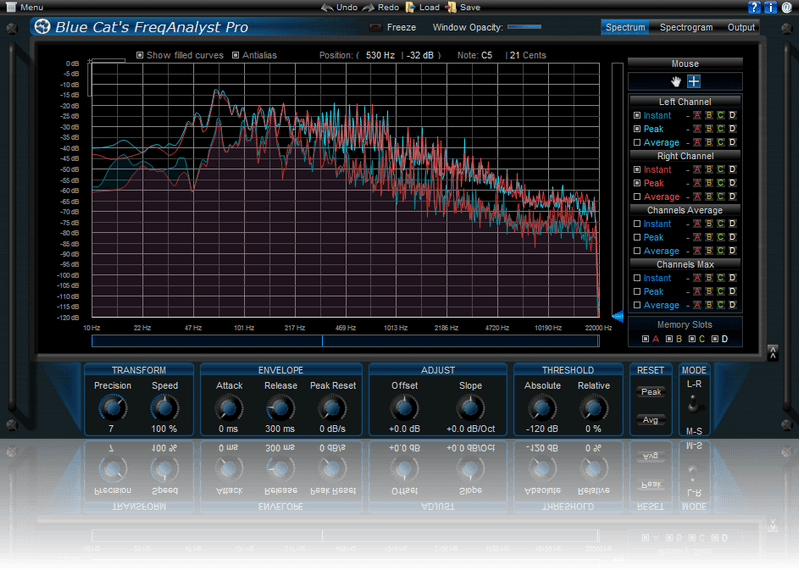Open the Menu icon at top left
This screenshot has width=800, height=570.
[11, 7]
